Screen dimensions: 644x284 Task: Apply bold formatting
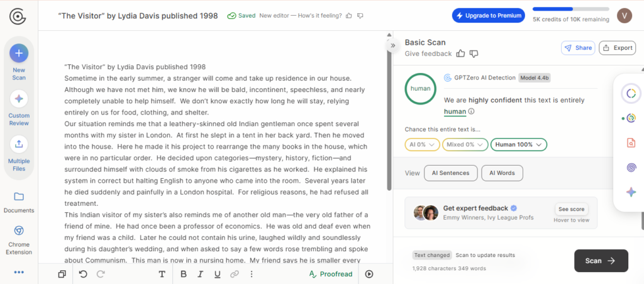pyautogui.click(x=184, y=274)
